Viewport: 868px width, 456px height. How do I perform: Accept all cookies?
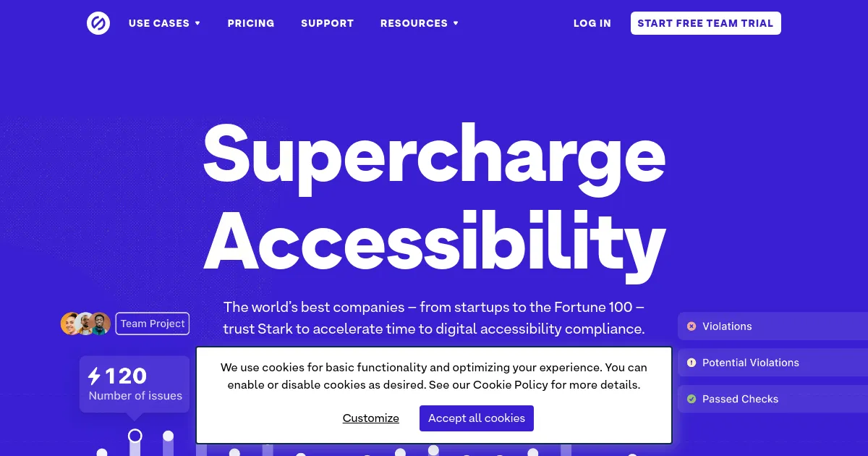477,418
